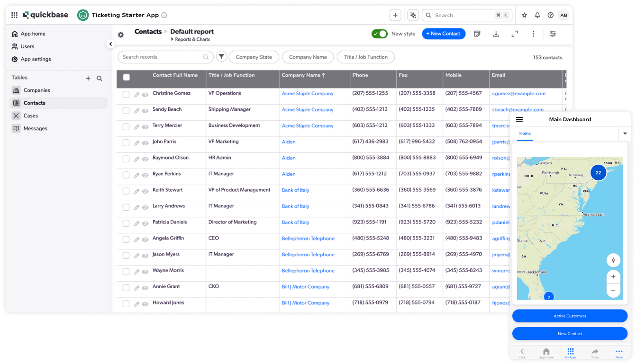
Task: Click Active Customers button on dashboard
Action: click(570, 316)
